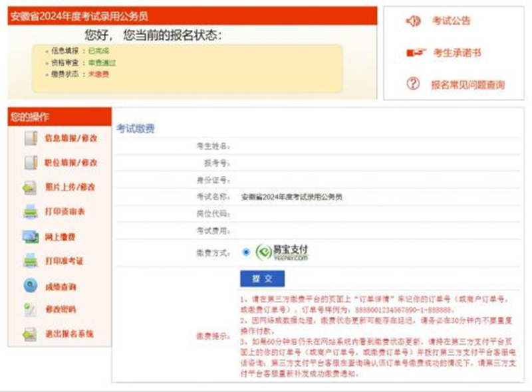Click the question mark icon for 报名常见问题查询

(x=414, y=82)
